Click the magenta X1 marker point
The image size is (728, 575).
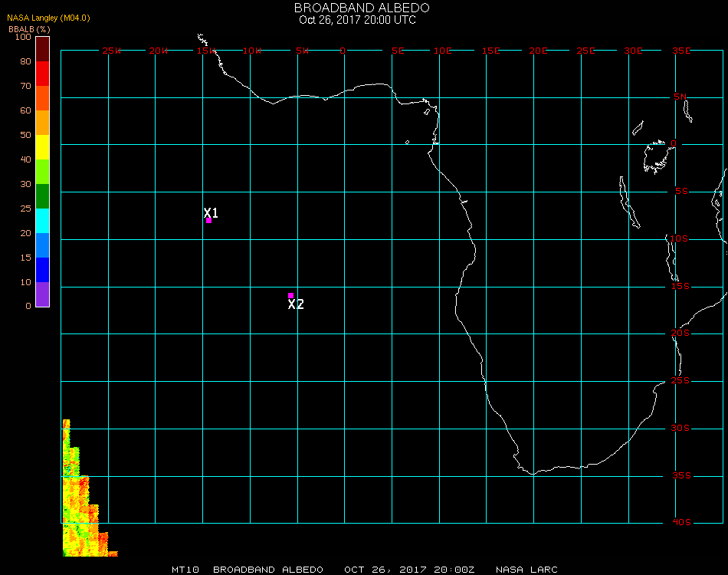208,221
